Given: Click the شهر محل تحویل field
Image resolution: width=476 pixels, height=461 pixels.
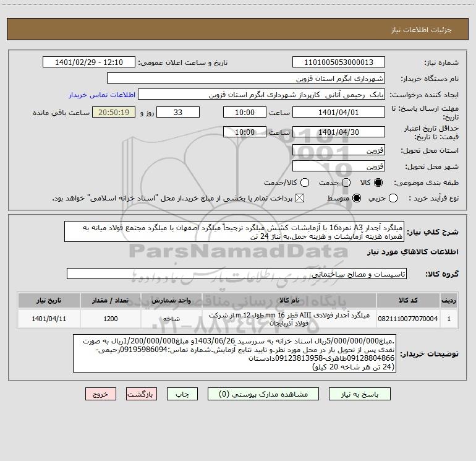Looking at the screenshot, I should point(339,166).
